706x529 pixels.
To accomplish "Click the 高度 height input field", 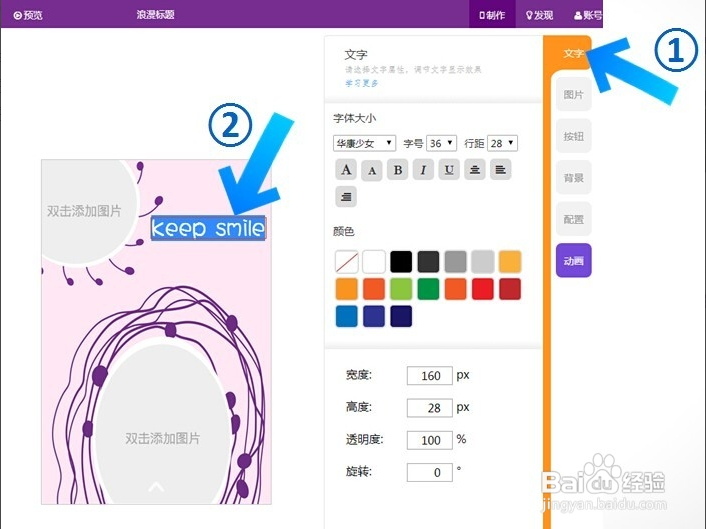I will (x=430, y=408).
